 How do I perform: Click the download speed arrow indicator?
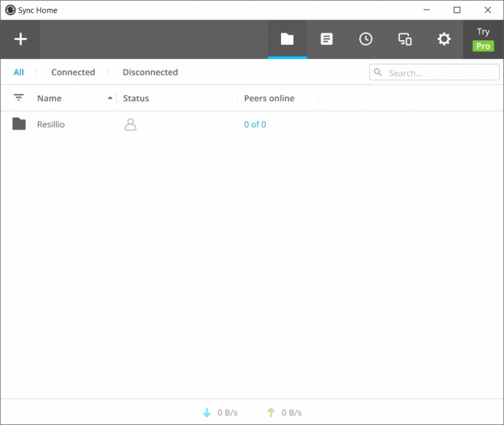tap(207, 413)
